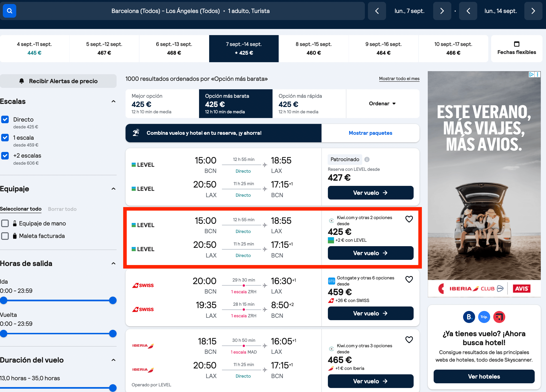Viewport: 546px width, 392px height.
Task: Click the Ida departure time slider right handle
Action: pyautogui.click(x=113, y=300)
